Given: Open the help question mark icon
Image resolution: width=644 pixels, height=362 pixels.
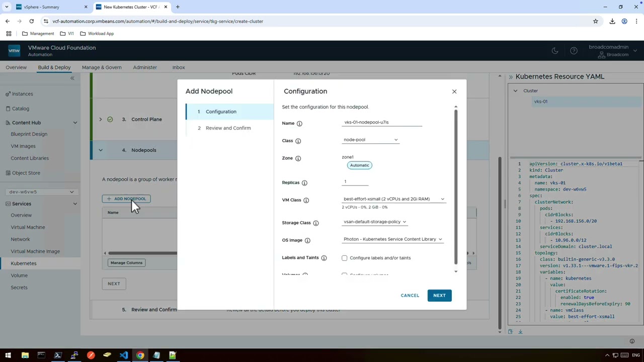Looking at the screenshot, I should [x=574, y=51].
